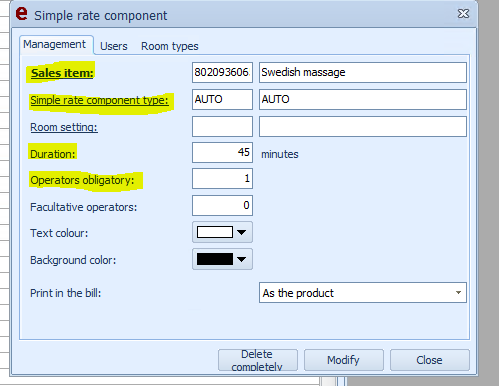Open the Users tab
This screenshot has height=386, width=499.
point(114,46)
